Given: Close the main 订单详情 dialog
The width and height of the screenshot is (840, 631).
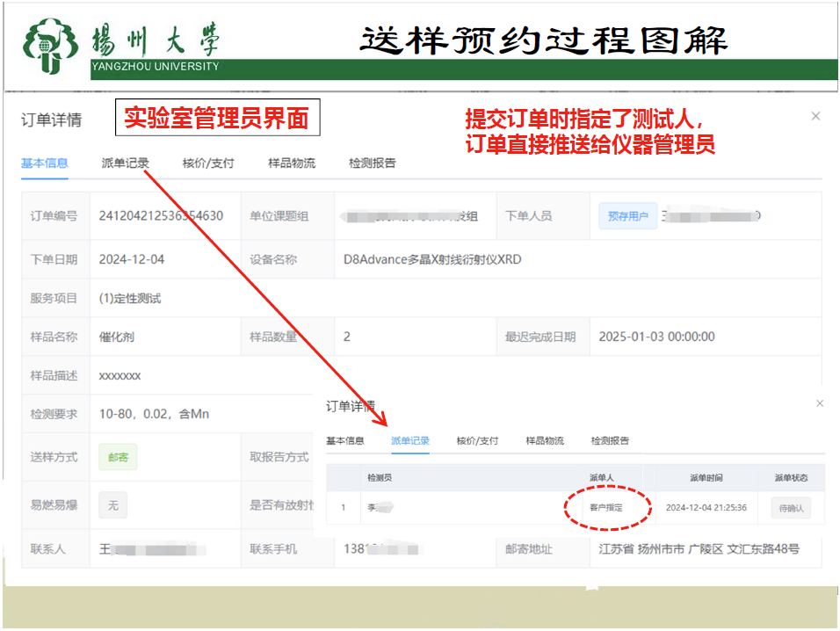Looking at the screenshot, I should click(x=815, y=116).
